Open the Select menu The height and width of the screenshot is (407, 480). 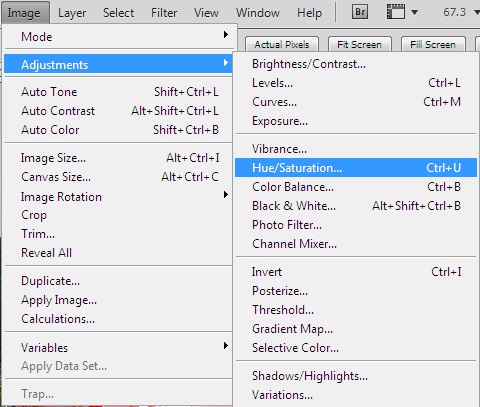click(x=118, y=13)
